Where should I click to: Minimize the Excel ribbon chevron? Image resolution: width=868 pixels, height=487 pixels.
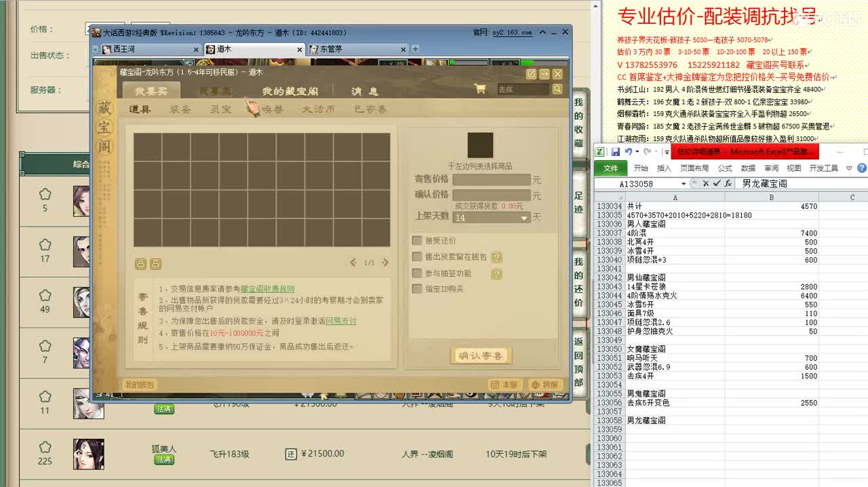848,168
